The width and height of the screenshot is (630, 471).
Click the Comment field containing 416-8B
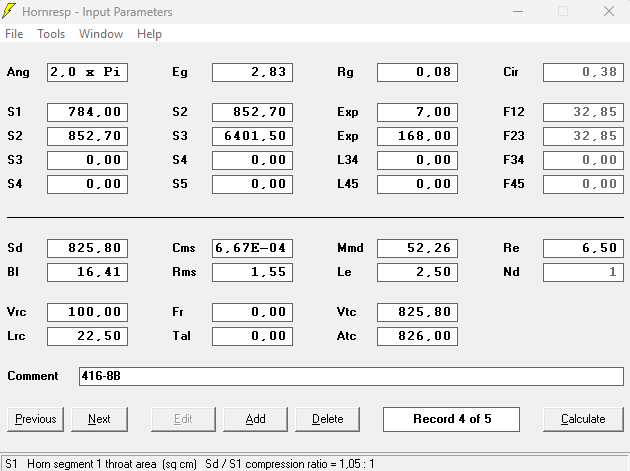coord(351,376)
